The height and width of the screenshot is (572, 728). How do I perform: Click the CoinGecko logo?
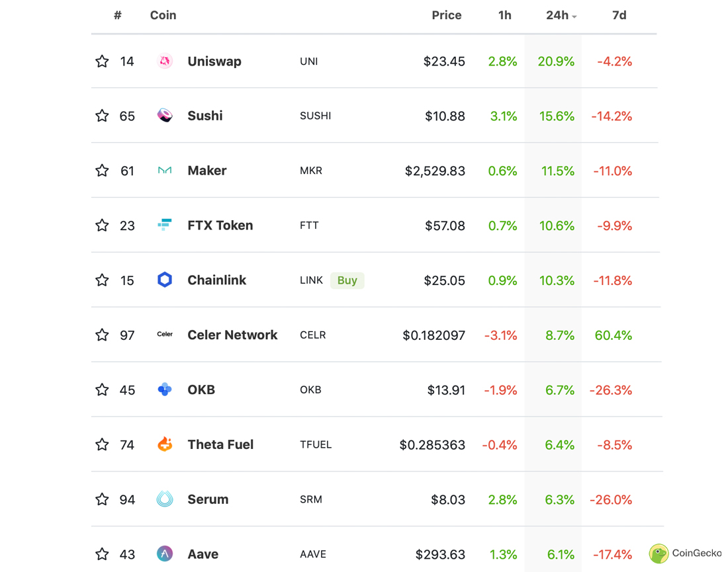[x=685, y=554]
